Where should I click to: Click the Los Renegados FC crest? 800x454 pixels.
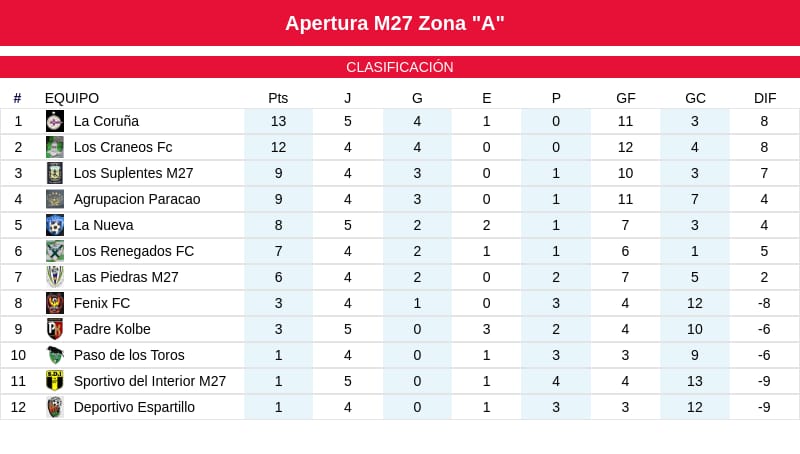[55, 251]
